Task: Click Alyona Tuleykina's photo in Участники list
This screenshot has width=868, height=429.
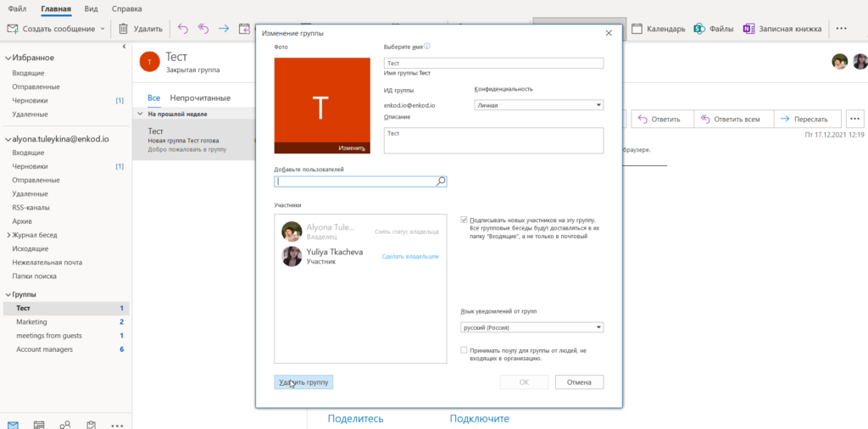Action: coord(292,231)
